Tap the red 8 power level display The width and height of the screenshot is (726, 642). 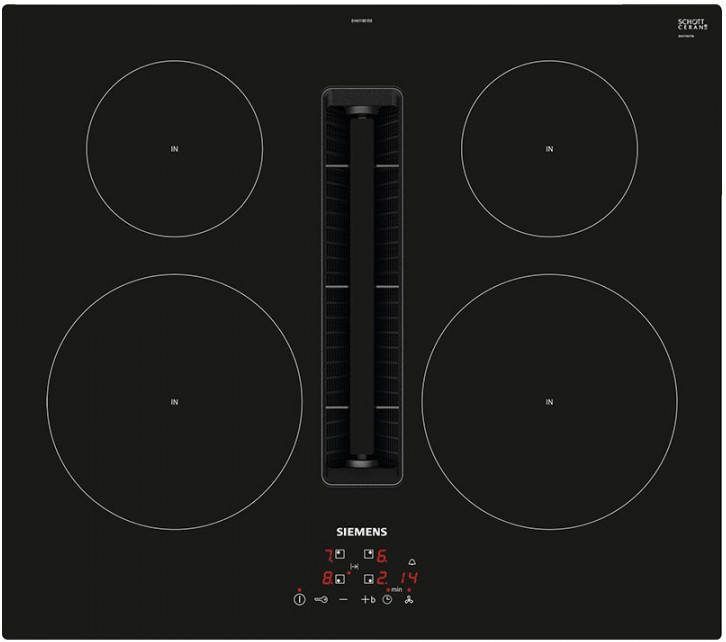[x=327, y=578]
